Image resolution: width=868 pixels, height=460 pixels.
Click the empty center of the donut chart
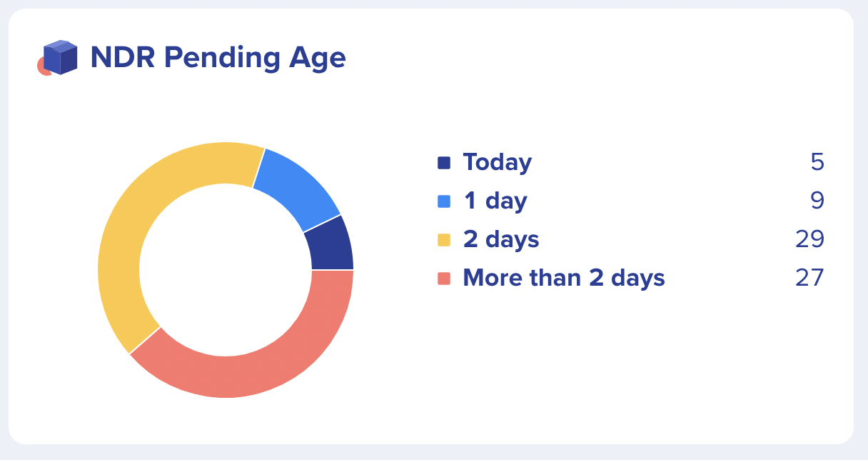click(226, 270)
